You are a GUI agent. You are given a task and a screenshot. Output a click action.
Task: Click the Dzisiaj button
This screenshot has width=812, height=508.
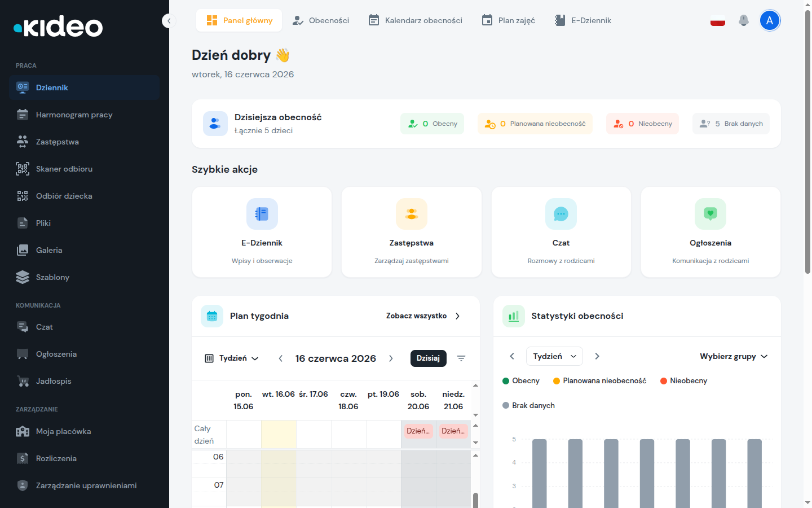[x=428, y=358]
